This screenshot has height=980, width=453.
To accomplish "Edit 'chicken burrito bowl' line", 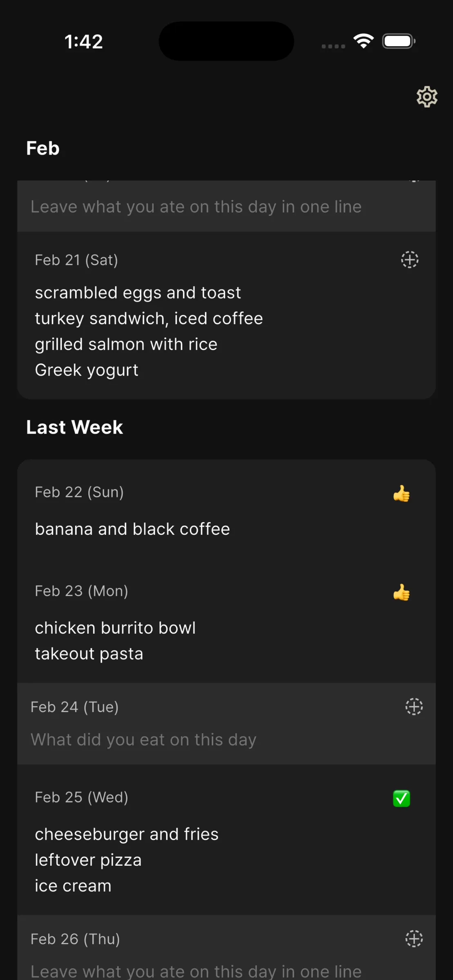I will (115, 628).
